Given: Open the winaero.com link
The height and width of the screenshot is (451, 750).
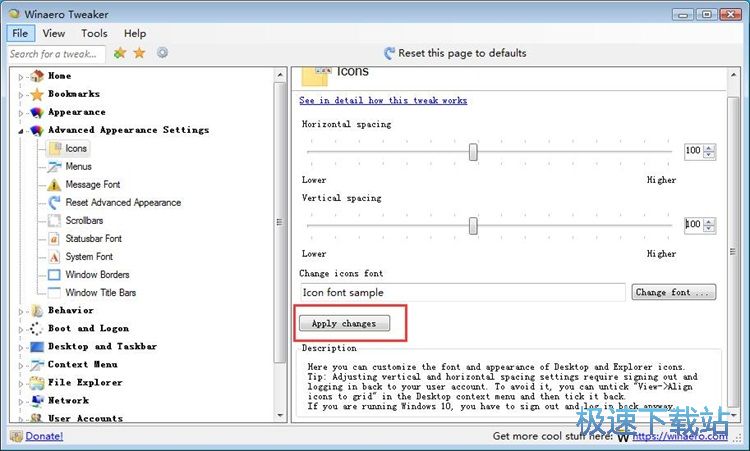Looking at the screenshot, I should [680, 436].
